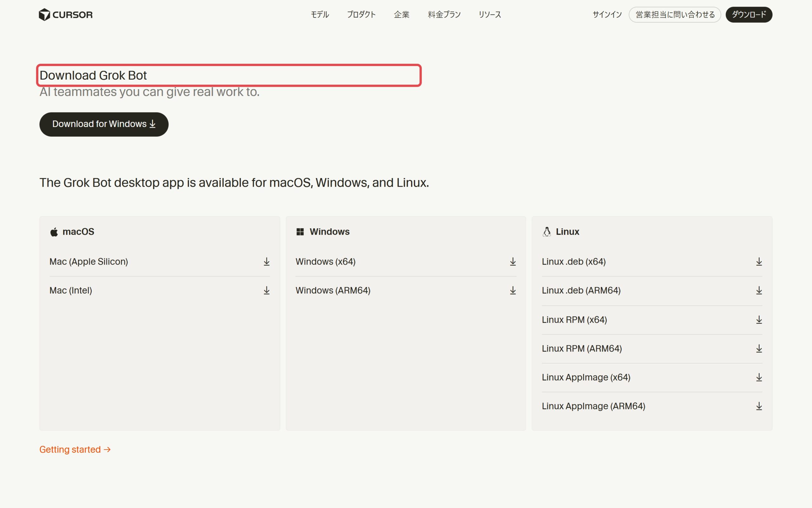
Task: Click the download arrow for Linux .deb (x64)
Action: point(759,262)
